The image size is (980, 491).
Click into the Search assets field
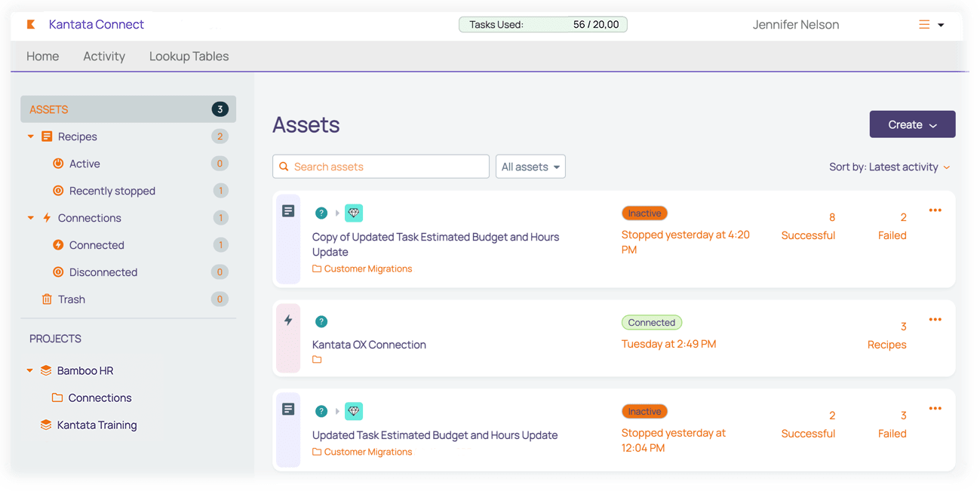(x=381, y=167)
